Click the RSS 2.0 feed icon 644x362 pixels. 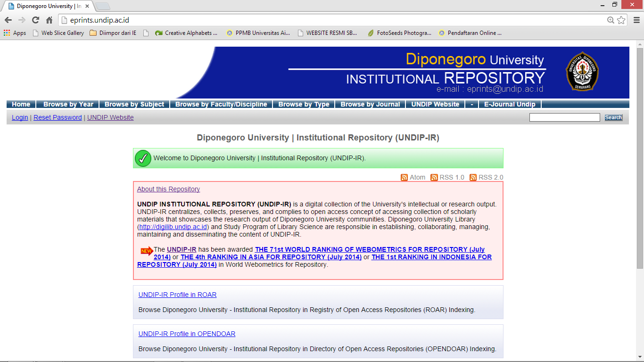[473, 177]
